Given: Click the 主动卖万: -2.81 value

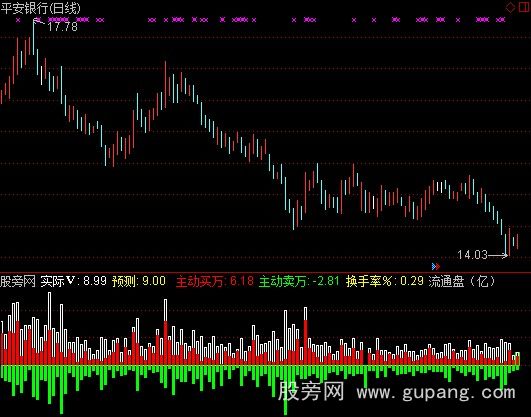Looking at the screenshot, I should tap(299, 281).
